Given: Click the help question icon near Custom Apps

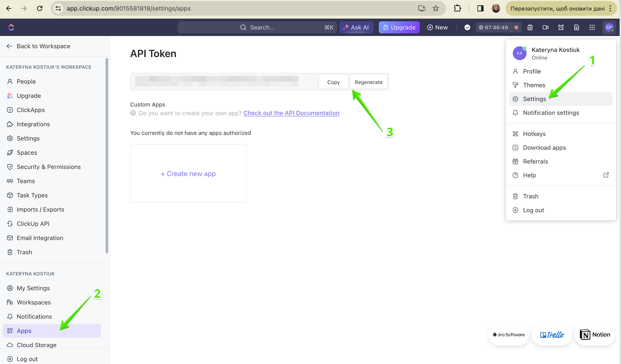Looking at the screenshot, I should pyautogui.click(x=133, y=113).
